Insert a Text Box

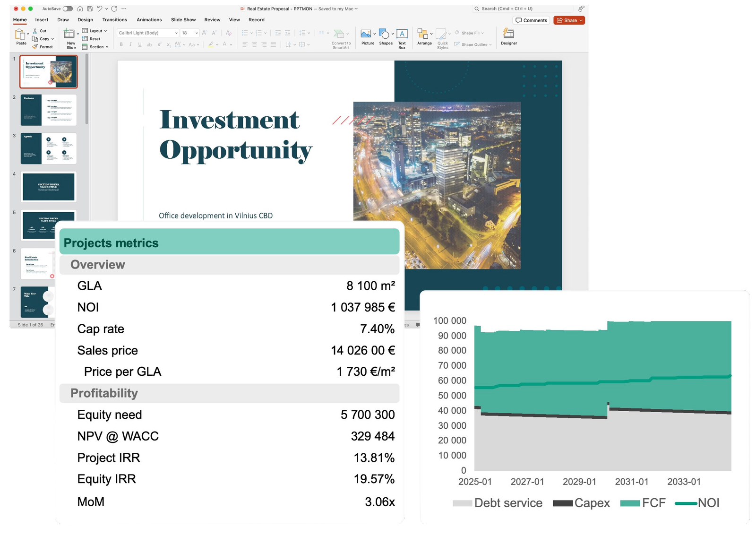pos(402,34)
